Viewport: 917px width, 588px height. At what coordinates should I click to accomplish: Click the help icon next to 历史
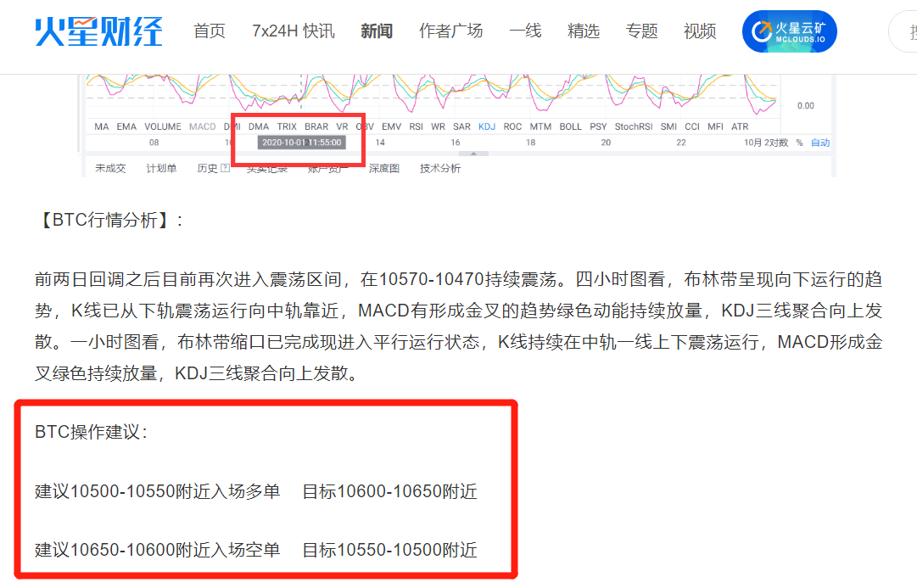tap(226, 166)
